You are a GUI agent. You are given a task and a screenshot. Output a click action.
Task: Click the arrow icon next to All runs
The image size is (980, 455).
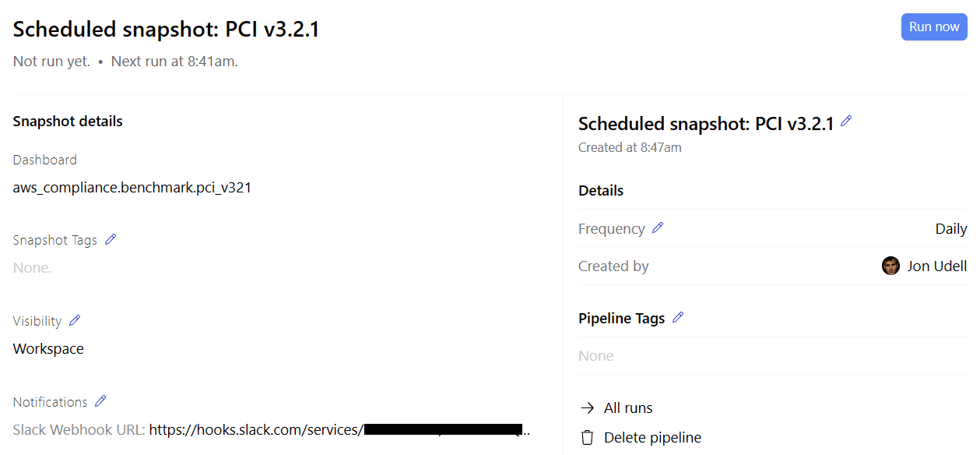587,407
